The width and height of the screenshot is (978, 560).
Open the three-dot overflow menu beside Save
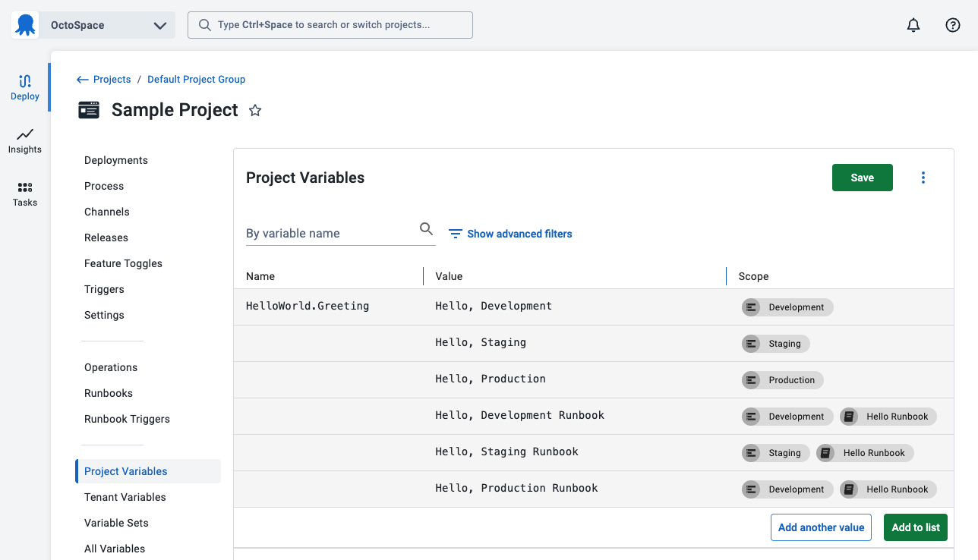coord(923,178)
